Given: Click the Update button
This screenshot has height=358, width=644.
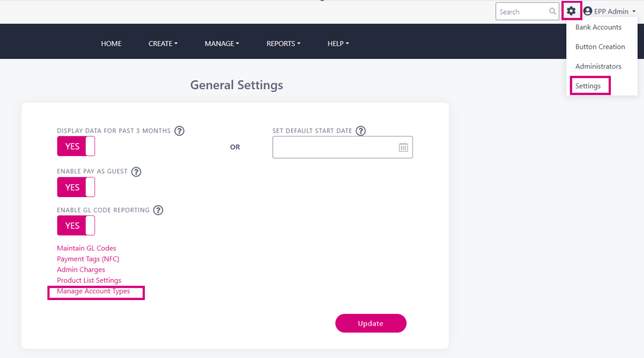Looking at the screenshot, I should click(371, 323).
